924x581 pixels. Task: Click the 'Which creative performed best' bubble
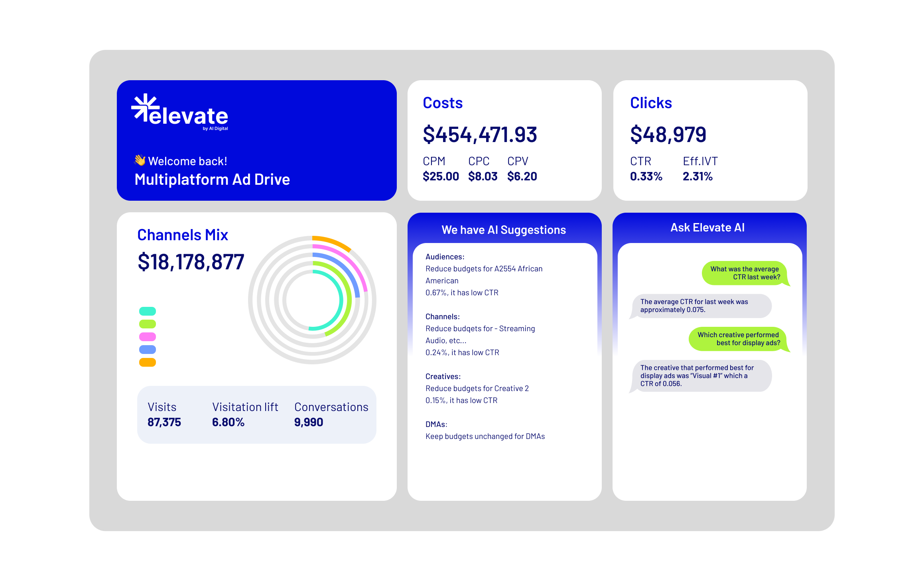(x=738, y=339)
